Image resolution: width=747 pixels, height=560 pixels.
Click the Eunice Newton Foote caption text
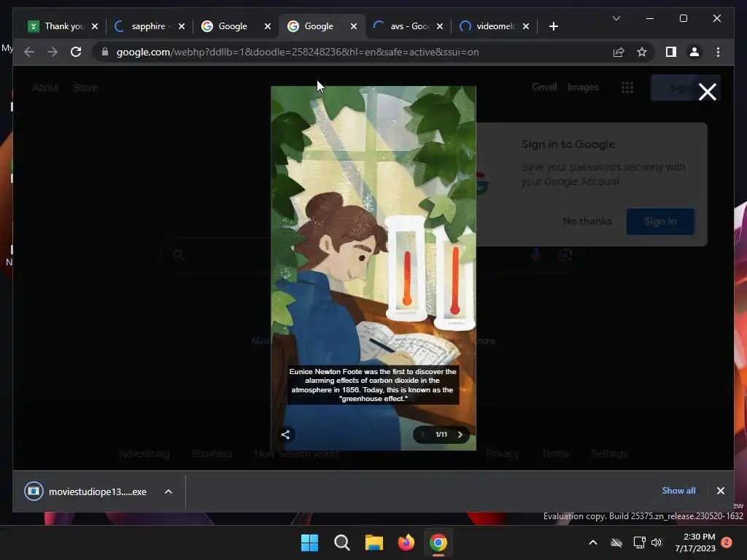pyautogui.click(x=373, y=385)
